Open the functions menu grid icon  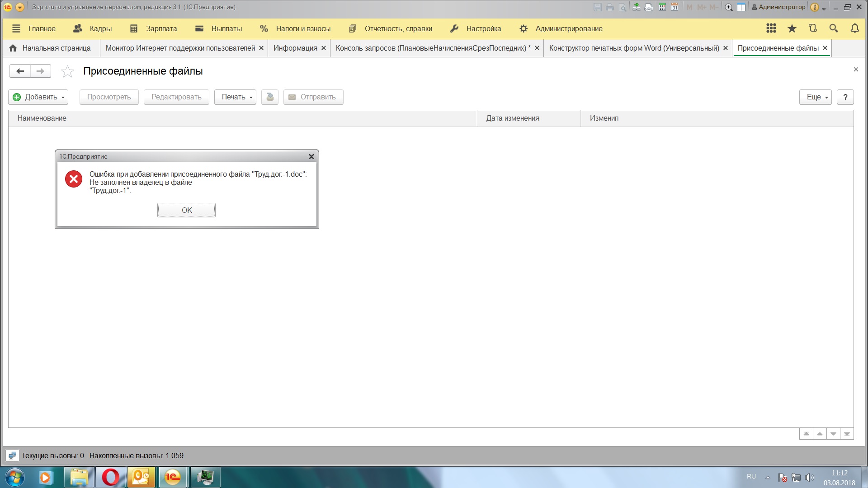point(771,28)
